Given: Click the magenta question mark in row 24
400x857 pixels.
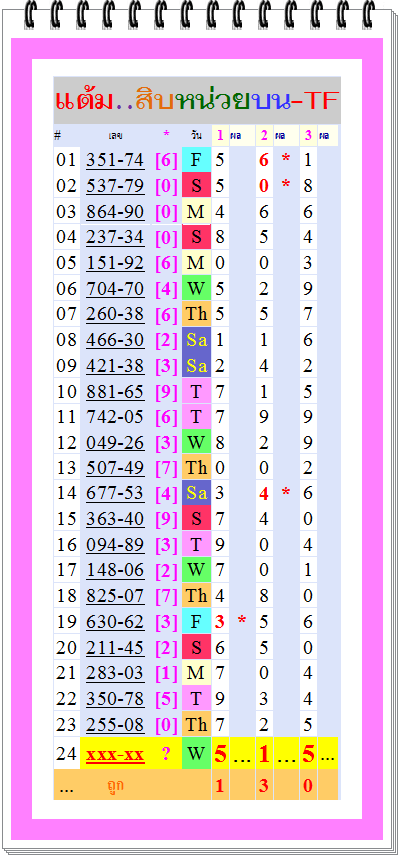Looking at the screenshot, I should [x=166, y=754].
